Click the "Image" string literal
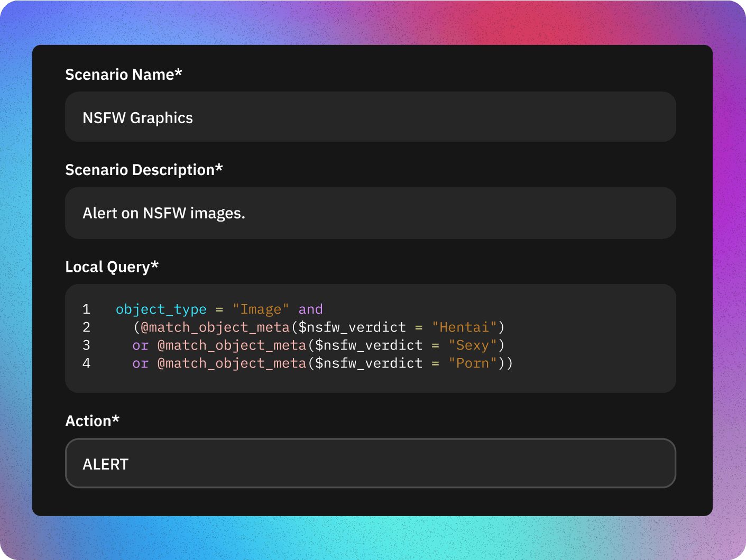Screen dimensions: 746x560 pyautogui.click(x=261, y=309)
